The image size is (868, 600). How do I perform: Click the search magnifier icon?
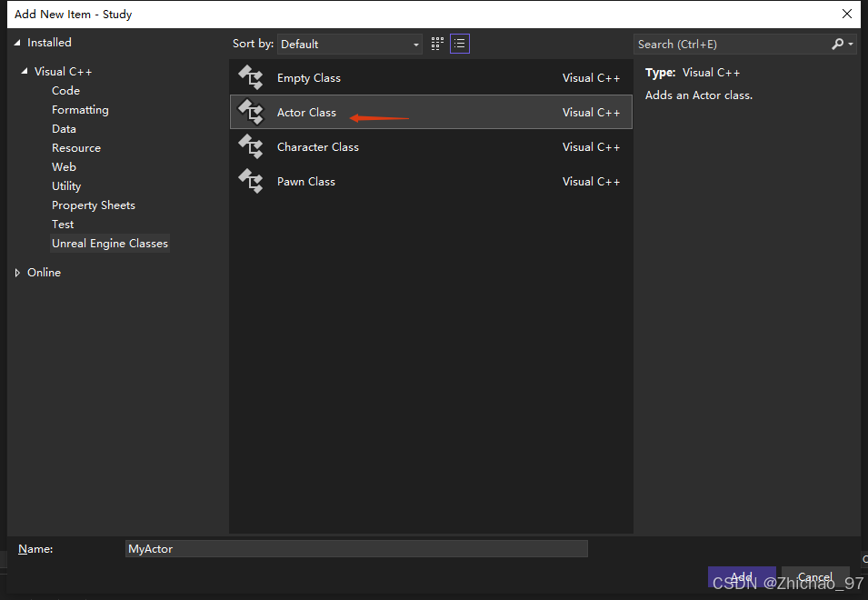coord(838,44)
